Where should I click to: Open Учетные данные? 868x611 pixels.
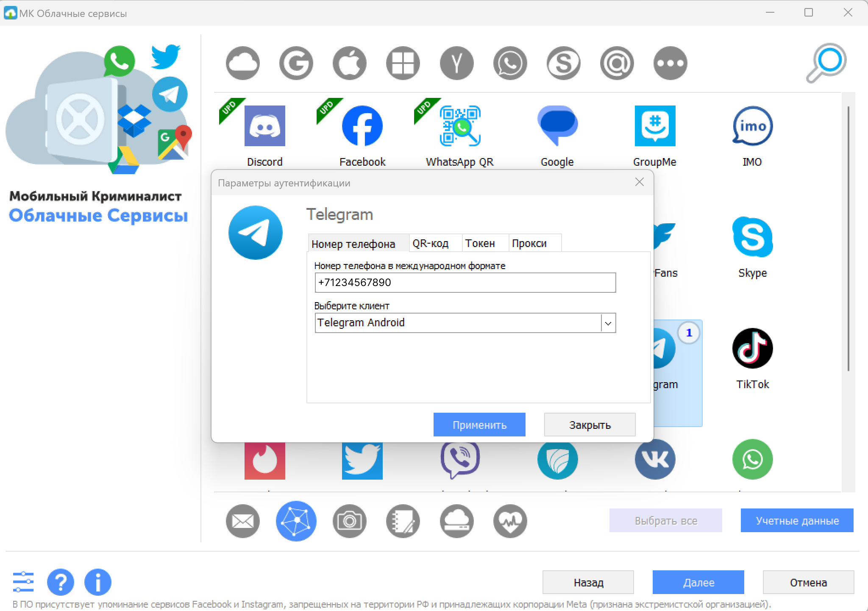pyautogui.click(x=797, y=520)
